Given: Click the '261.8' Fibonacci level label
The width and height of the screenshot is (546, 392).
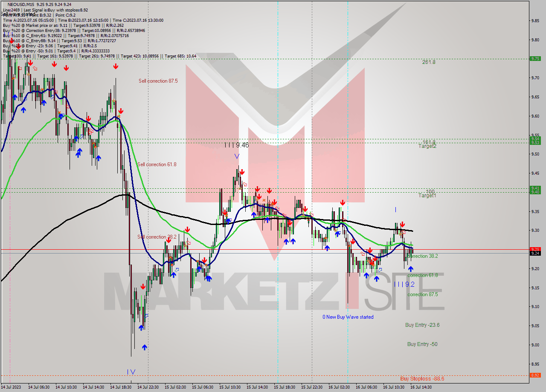Looking at the screenshot, I should tap(429, 62).
